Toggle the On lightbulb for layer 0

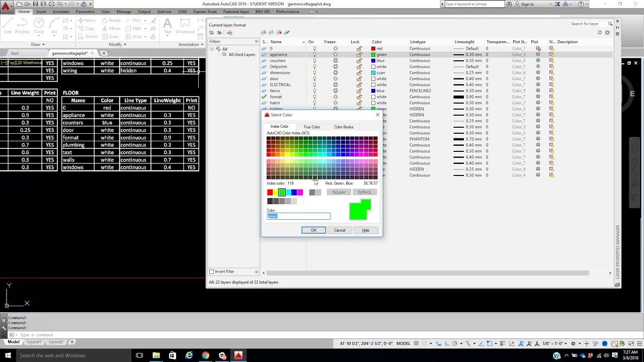(314, 49)
